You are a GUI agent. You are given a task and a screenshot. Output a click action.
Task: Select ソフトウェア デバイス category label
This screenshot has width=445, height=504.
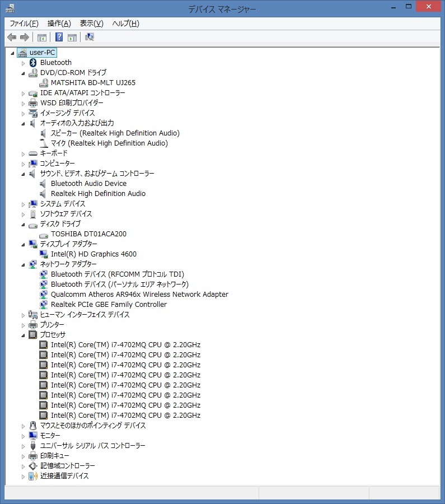click(66, 214)
